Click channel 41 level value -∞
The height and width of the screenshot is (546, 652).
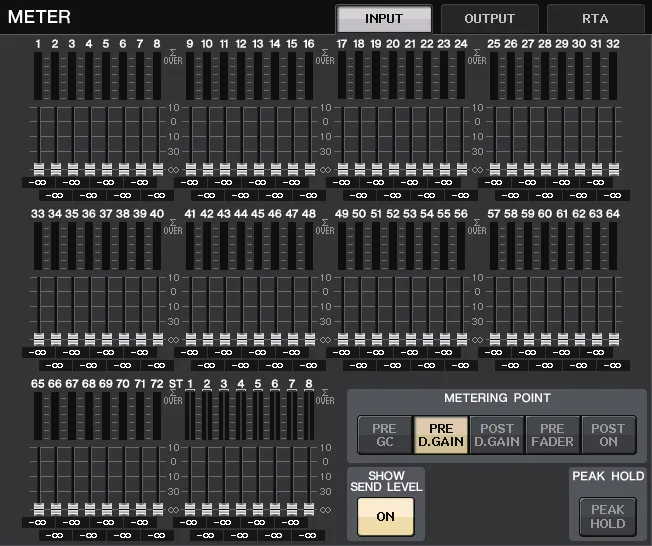[190, 353]
